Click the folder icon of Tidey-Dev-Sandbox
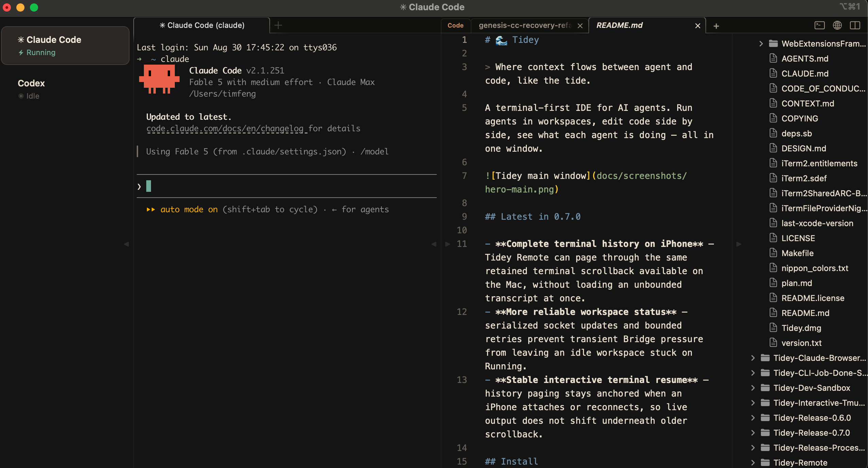The width and height of the screenshot is (868, 468). [765, 388]
